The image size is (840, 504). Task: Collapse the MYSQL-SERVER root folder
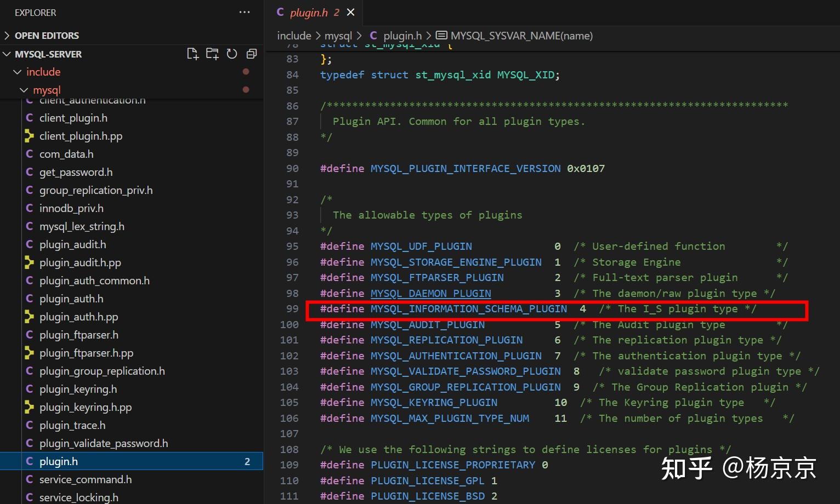point(48,54)
